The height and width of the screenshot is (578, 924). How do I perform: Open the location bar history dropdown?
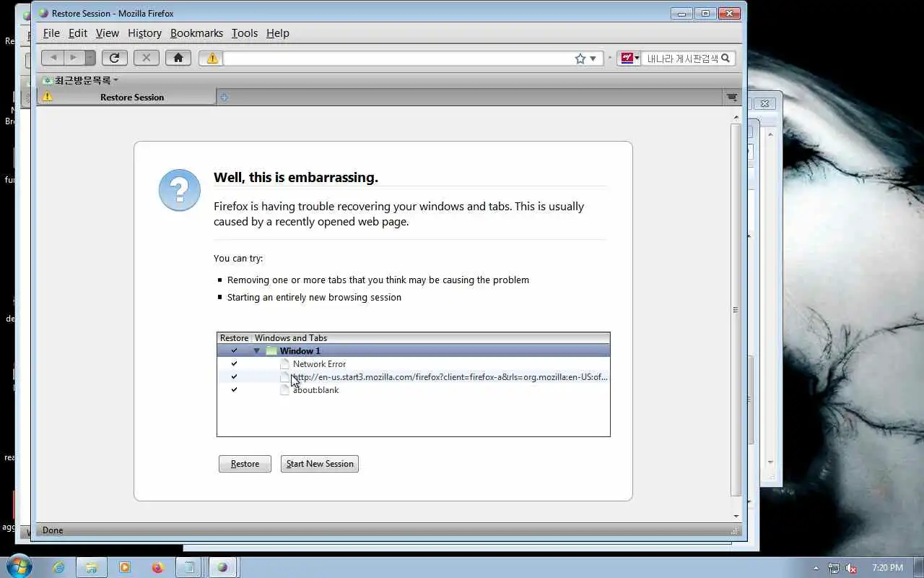593,59
